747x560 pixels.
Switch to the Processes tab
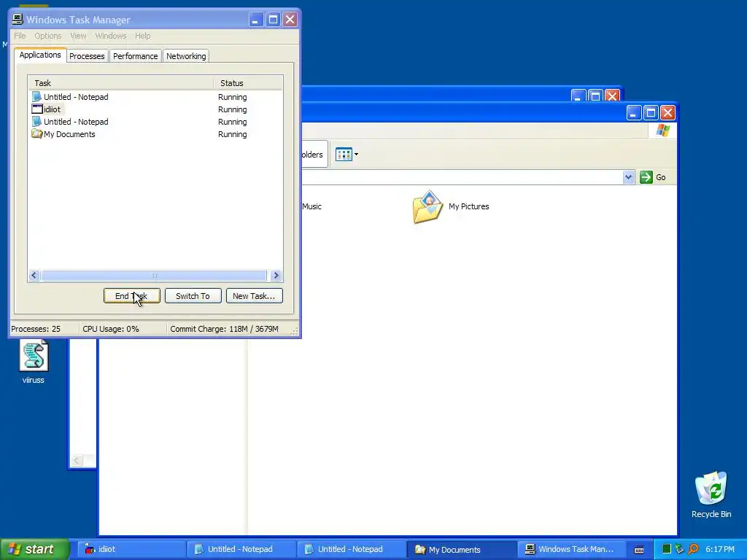(x=87, y=56)
